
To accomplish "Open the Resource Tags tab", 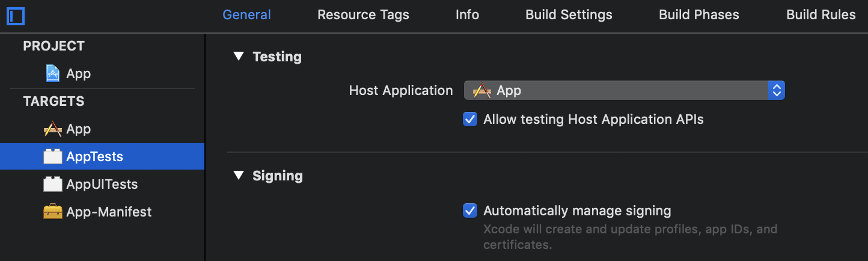I will [363, 15].
